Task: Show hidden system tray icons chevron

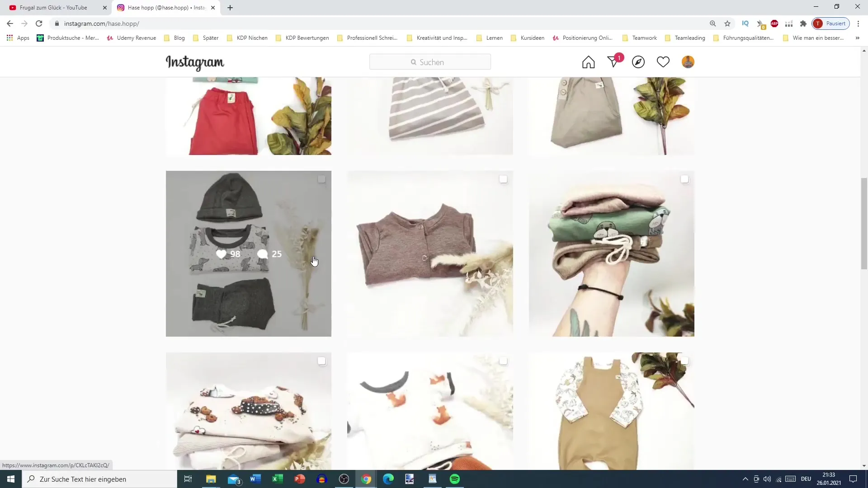Action: (745, 479)
